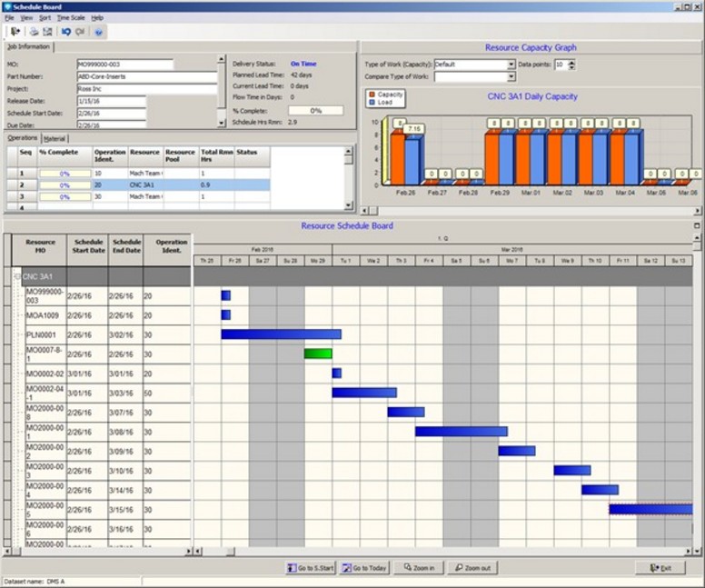Click the exit door toolbar icon
This screenshot has height=588, width=705.
(15, 31)
